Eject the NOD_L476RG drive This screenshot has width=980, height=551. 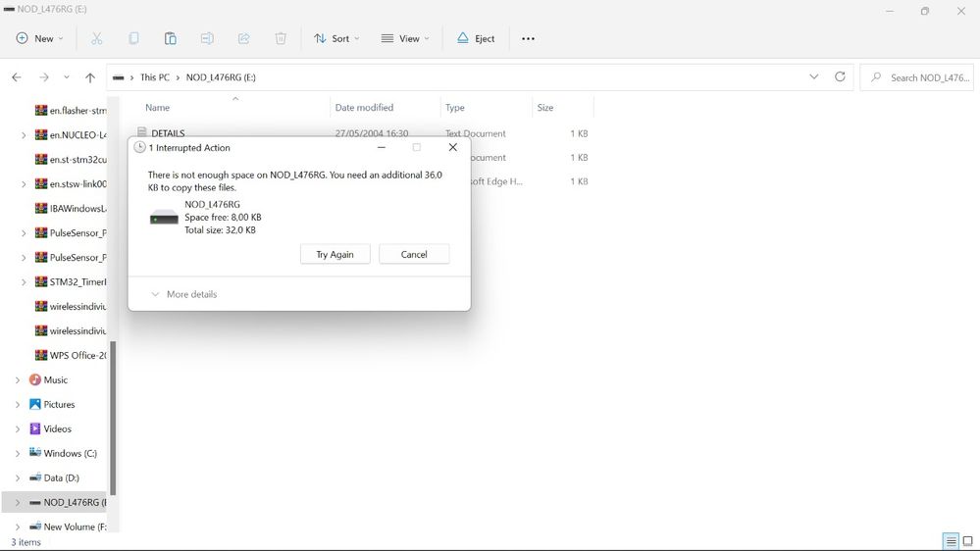tap(476, 39)
